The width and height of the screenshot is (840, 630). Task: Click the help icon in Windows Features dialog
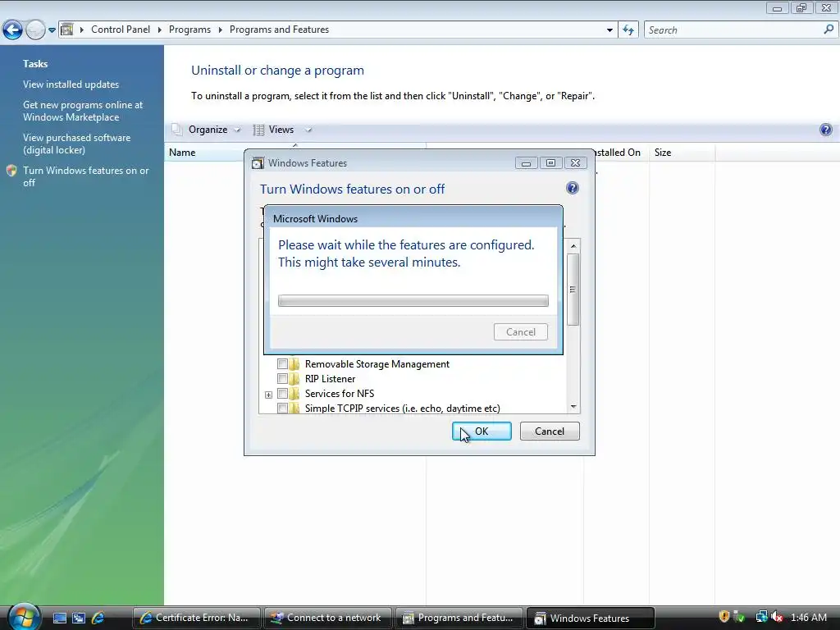pos(572,188)
